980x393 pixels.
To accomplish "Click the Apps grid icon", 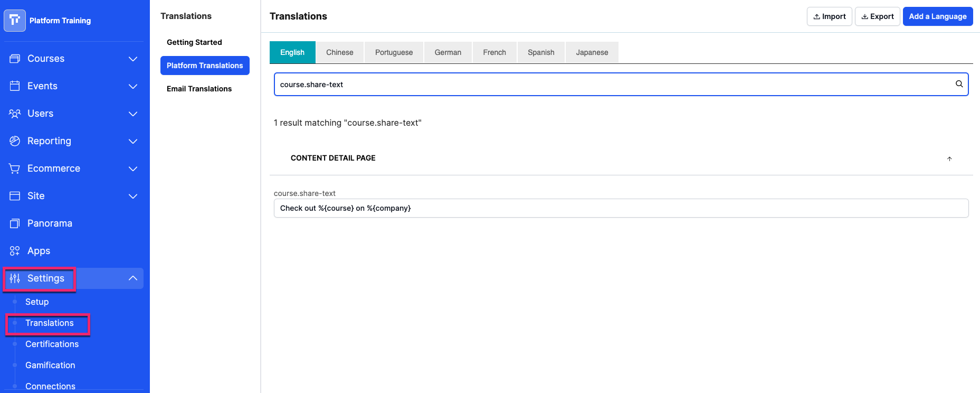I will (x=15, y=251).
